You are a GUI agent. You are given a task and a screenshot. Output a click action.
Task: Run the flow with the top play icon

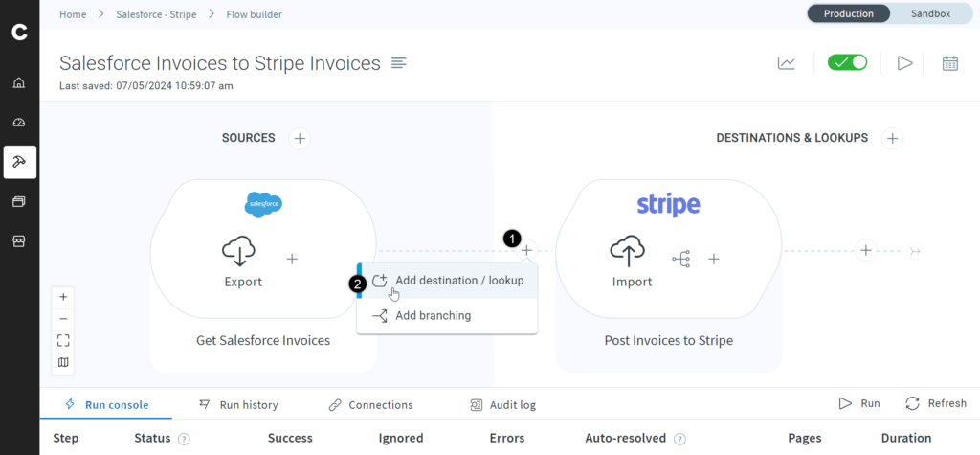pos(904,63)
